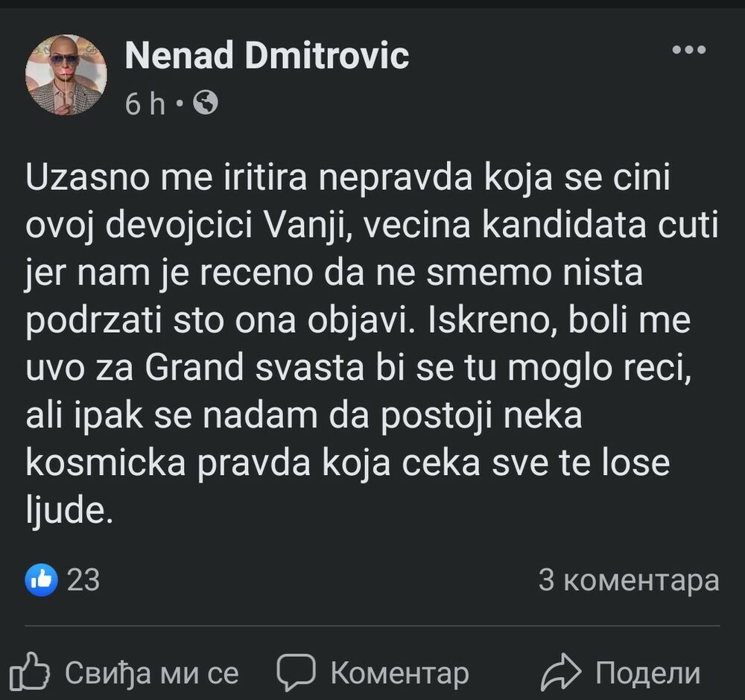
Task: Click the blue thumbs-up reaction icon
Action: (x=40, y=579)
